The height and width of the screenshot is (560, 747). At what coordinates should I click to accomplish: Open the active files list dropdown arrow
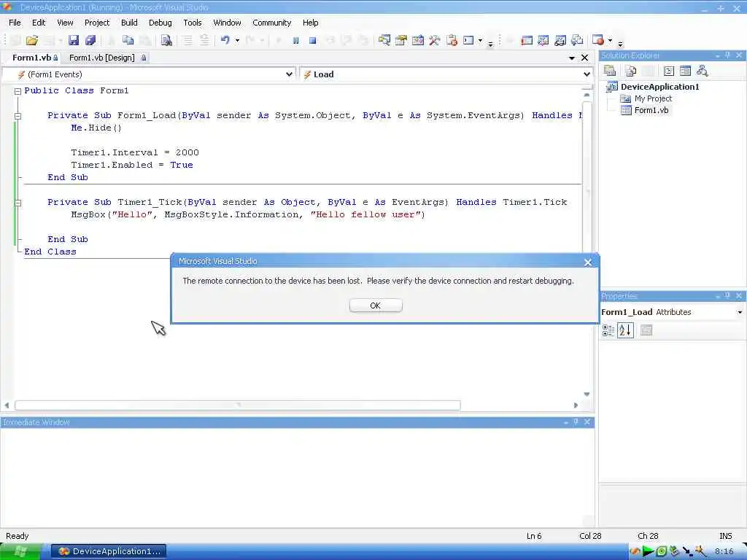coord(572,58)
